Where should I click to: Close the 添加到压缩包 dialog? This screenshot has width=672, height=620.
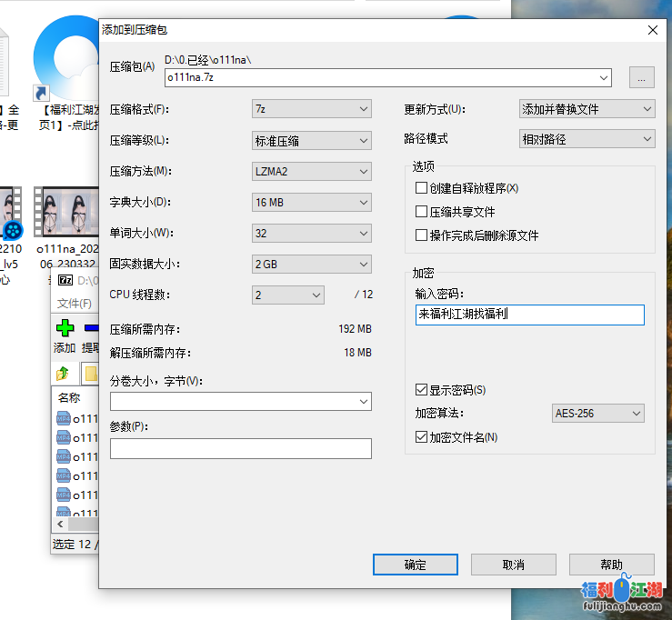click(652, 30)
